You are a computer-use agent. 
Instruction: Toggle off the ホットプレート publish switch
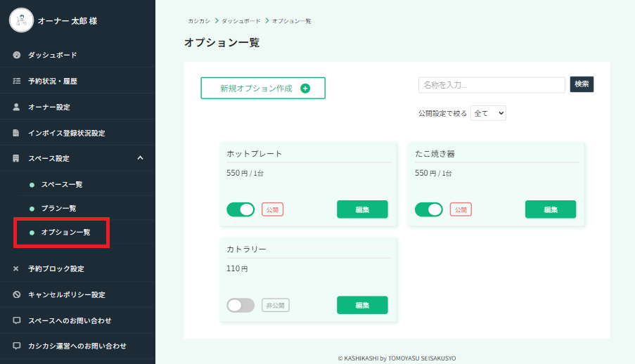[x=240, y=209]
